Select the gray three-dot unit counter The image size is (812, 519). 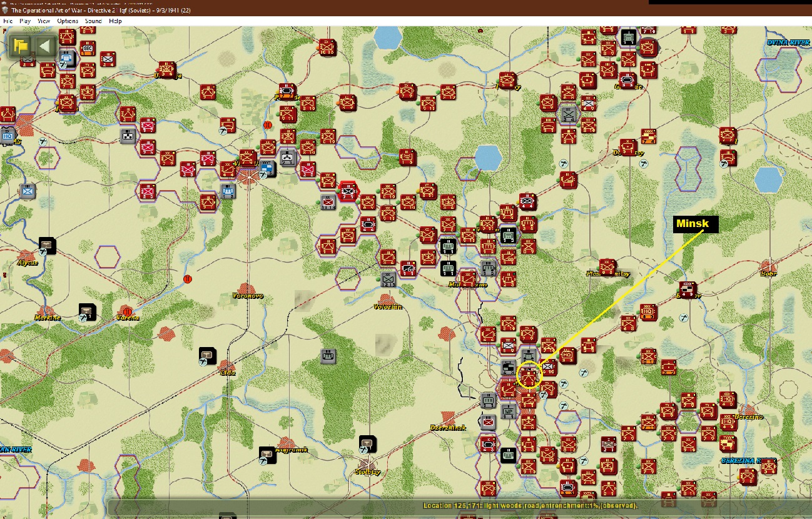tap(129, 135)
